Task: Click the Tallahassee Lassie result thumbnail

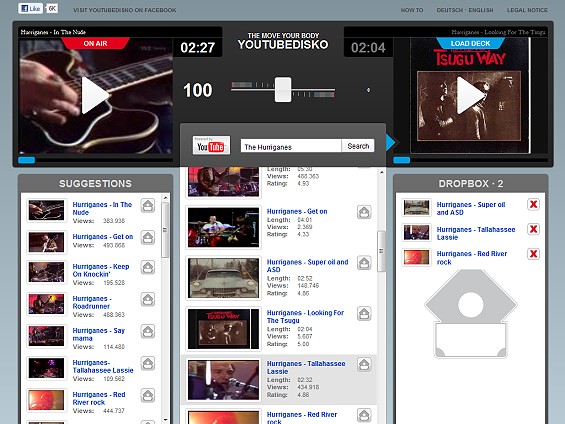Action: pyautogui.click(x=223, y=380)
